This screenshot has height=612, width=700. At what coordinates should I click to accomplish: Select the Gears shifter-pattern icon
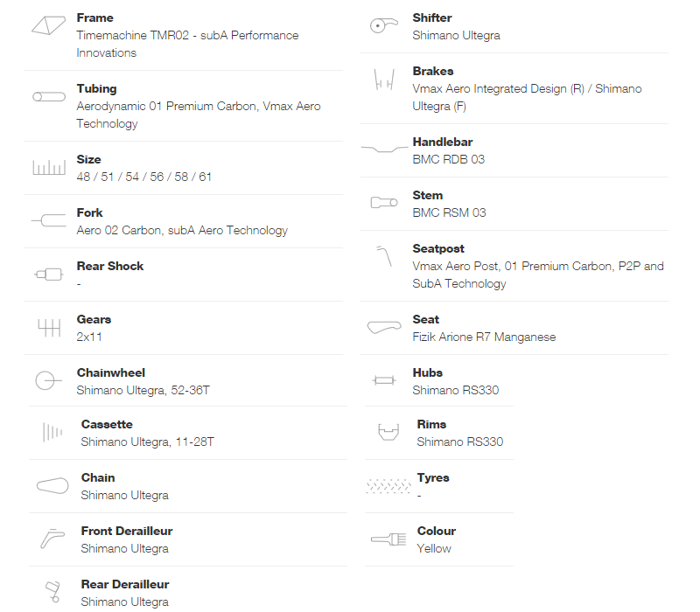(x=49, y=328)
